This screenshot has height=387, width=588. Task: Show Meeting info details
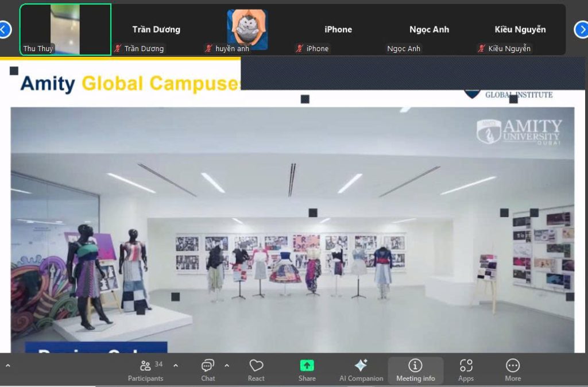point(416,370)
